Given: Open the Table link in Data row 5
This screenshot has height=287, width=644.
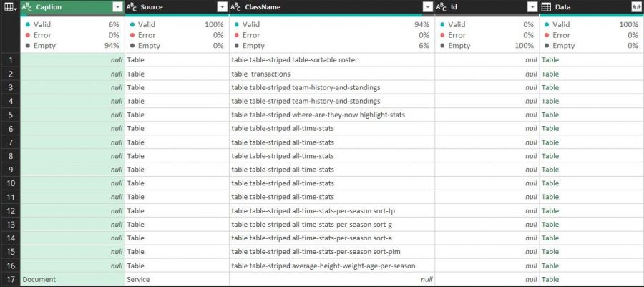Looking at the screenshot, I should (x=550, y=115).
